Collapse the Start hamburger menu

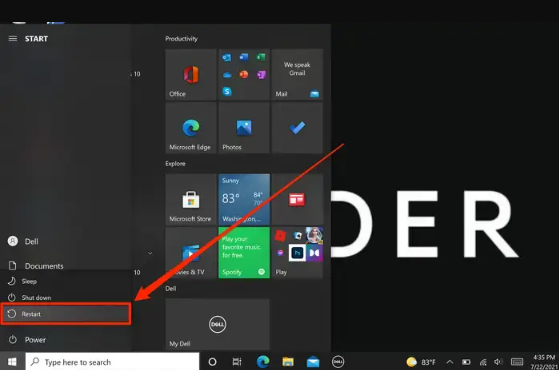(x=13, y=38)
